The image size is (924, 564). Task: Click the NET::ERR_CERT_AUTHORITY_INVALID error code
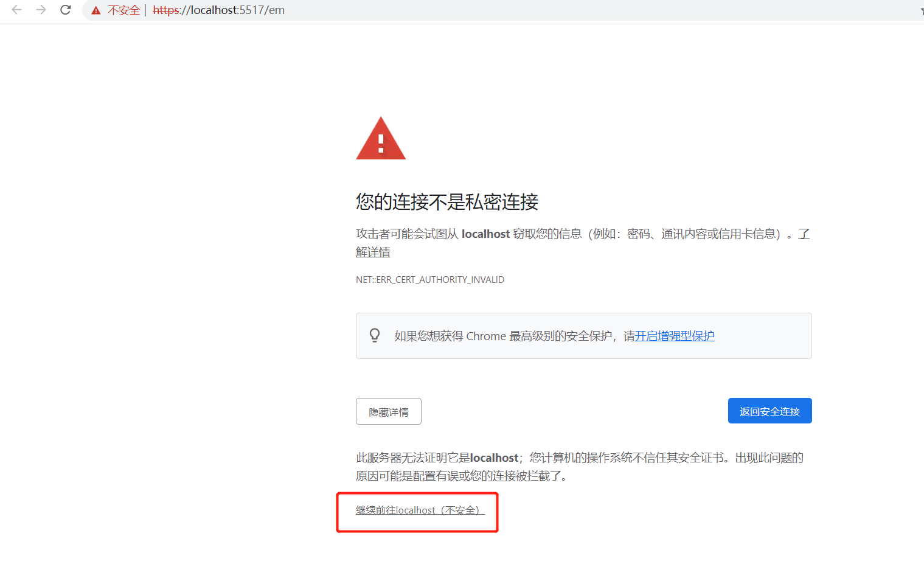tap(430, 279)
